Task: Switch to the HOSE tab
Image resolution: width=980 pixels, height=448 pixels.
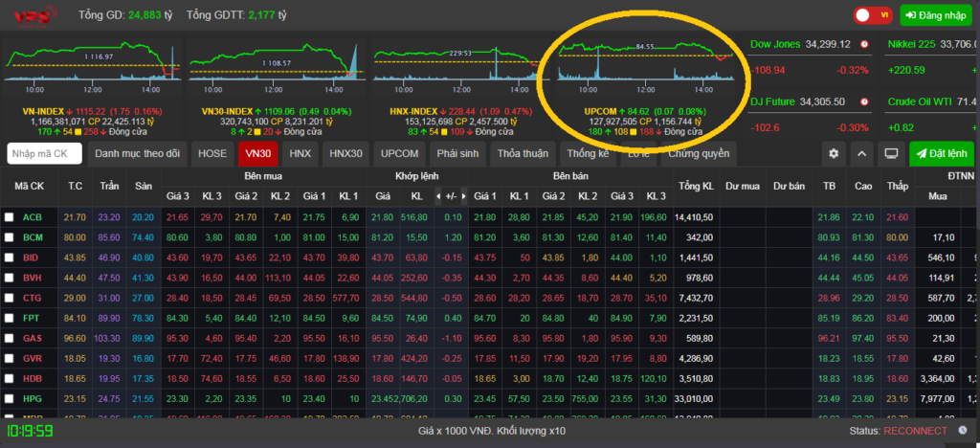Action: (x=212, y=154)
